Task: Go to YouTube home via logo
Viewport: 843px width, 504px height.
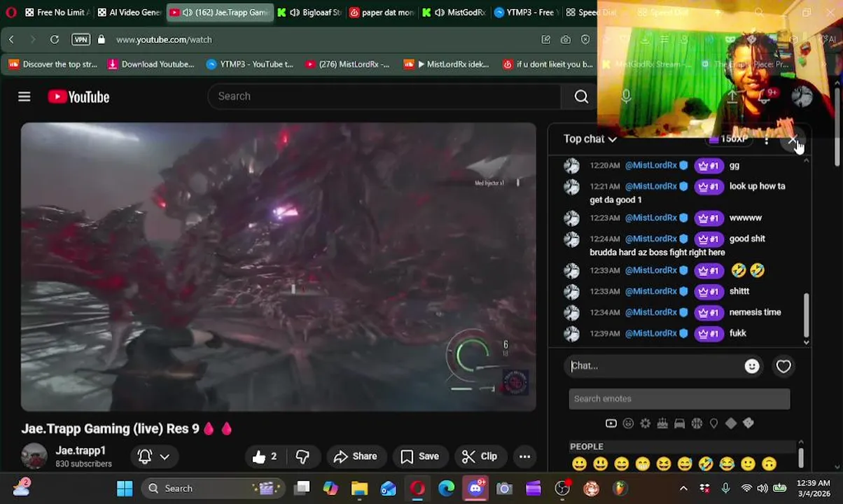Action: (78, 97)
